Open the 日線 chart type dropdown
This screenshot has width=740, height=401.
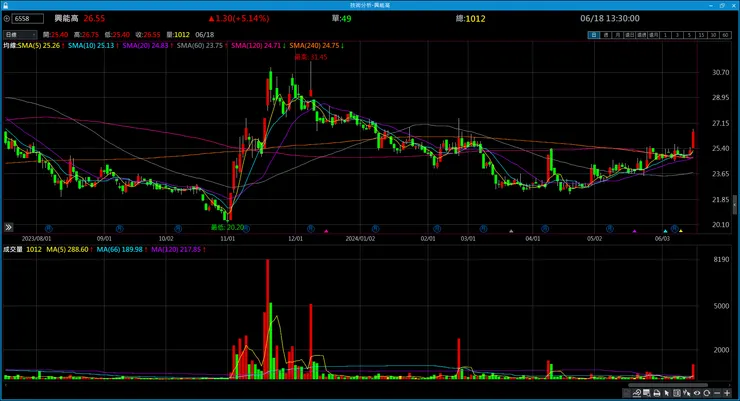point(20,35)
